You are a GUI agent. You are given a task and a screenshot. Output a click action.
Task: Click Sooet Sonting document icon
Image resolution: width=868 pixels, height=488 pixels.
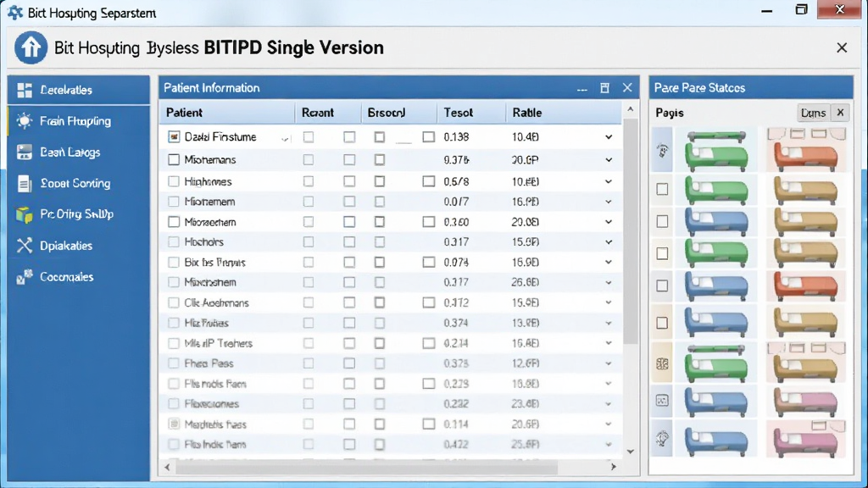pos(25,183)
